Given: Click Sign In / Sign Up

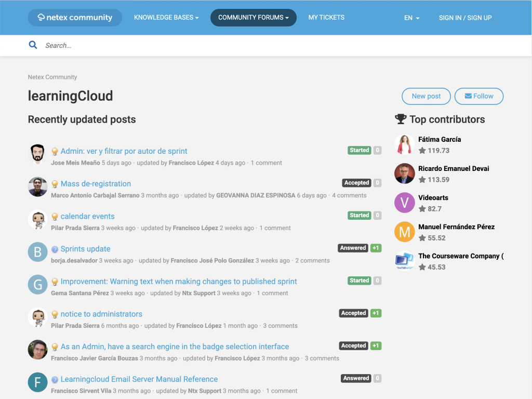Looking at the screenshot, I should [x=465, y=18].
